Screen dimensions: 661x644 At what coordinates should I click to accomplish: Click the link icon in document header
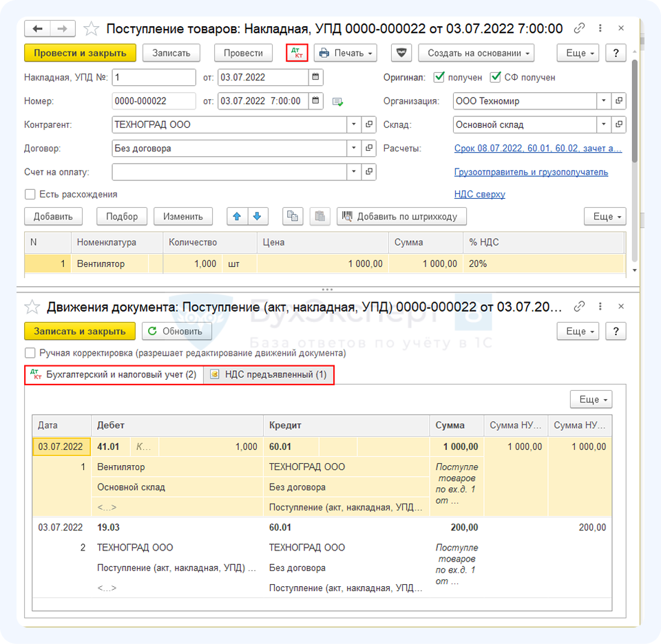(579, 29)
